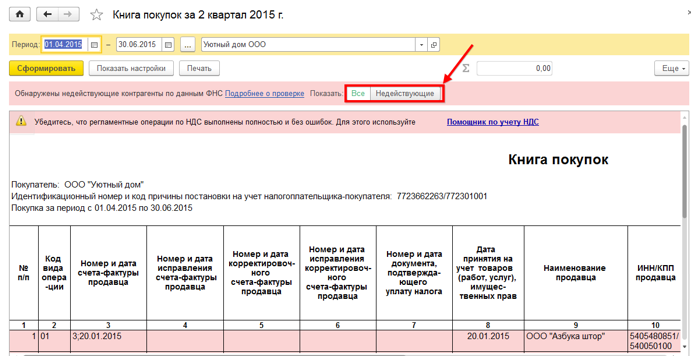Open calendar for end date 30.06.2015
Viewport: 698px width, 362px height.
point(168,45)
